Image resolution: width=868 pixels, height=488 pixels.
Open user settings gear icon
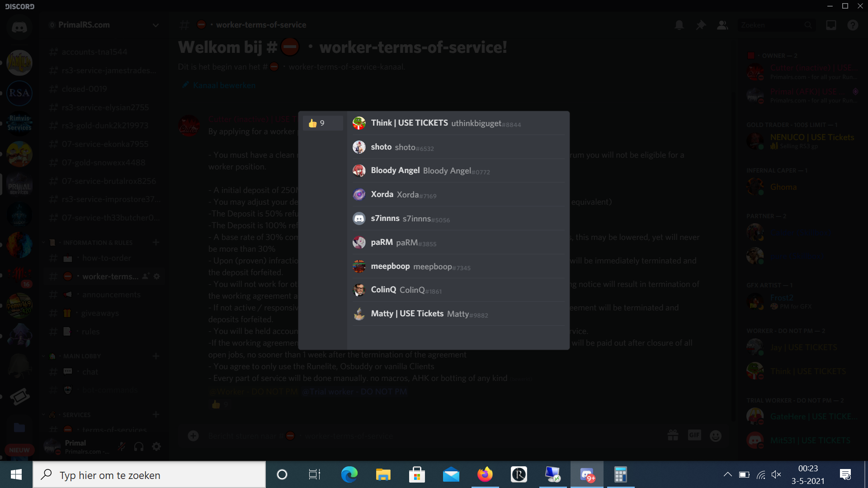coord(156,447)
